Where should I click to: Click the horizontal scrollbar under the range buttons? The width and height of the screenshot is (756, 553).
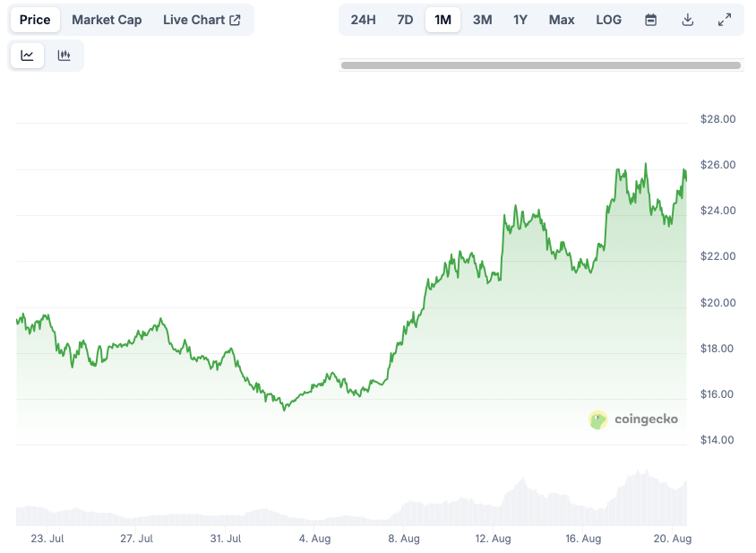coord(541,65)
